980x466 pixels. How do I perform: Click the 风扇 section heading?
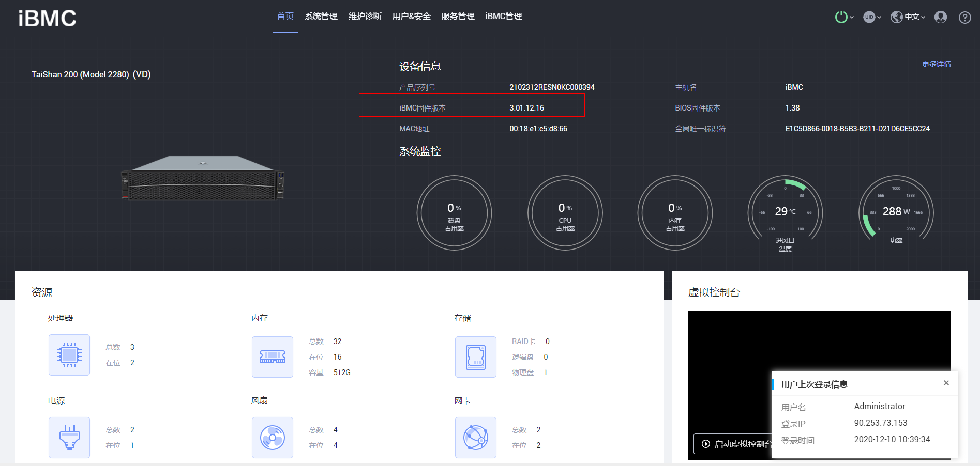[260, 400]
